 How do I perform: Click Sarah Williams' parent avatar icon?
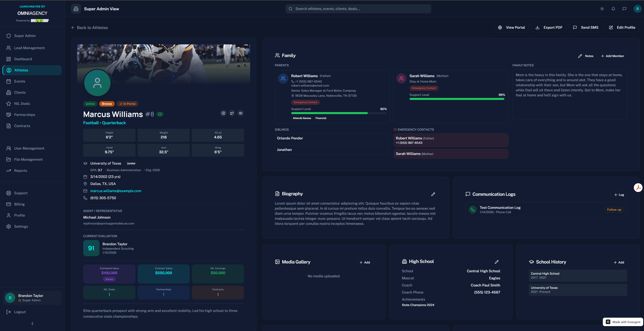tap(401, 78)
